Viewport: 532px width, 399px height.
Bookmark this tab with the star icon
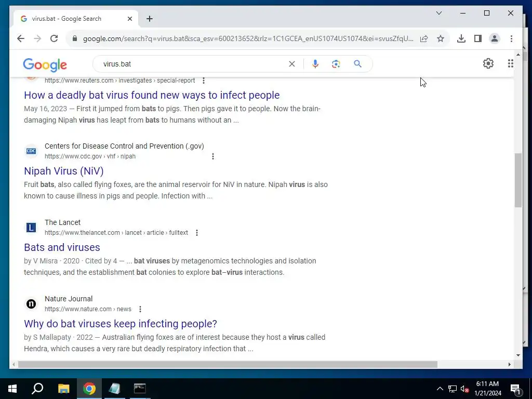coord(441,38)
